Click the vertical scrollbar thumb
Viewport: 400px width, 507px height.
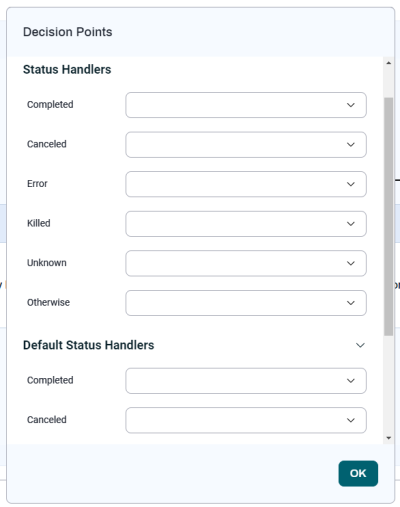(388, 216)
